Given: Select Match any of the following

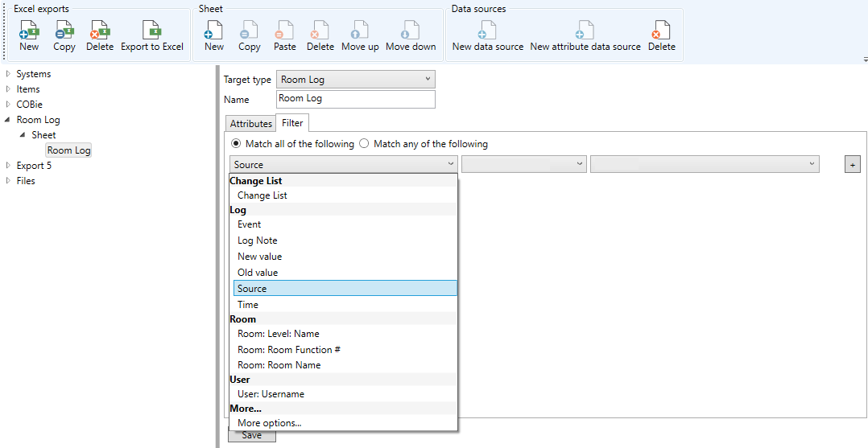Looking at the screenshot, I should coord(364,144).
